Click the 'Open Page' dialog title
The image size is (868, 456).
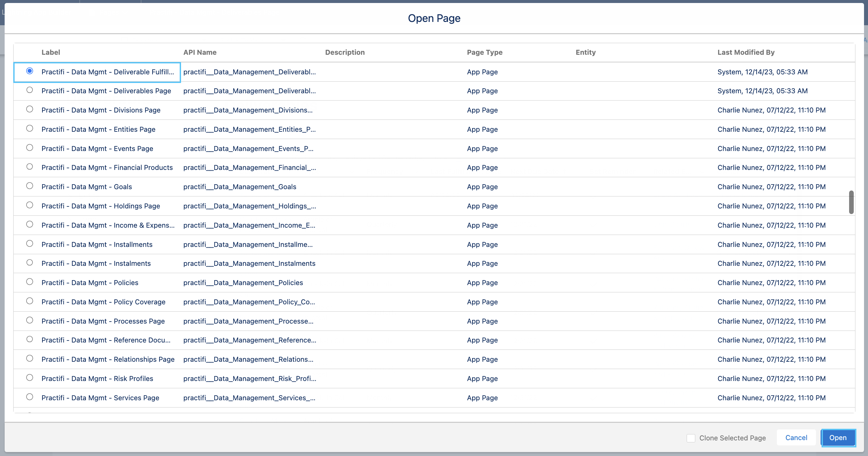pyautogui.click(x=434, y=18)
